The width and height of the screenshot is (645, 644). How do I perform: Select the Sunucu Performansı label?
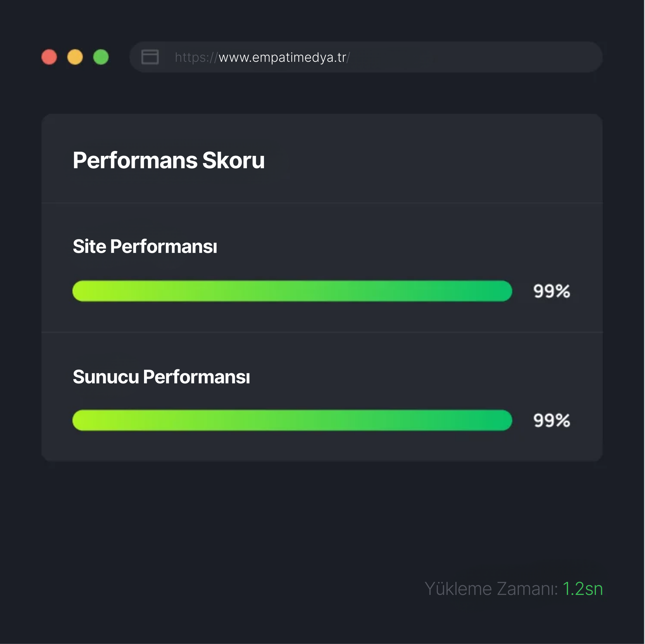point(161,377)
